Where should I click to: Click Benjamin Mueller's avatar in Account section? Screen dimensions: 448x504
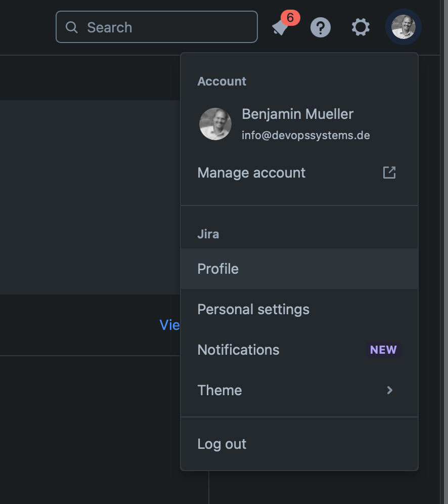tap(215, 124)
